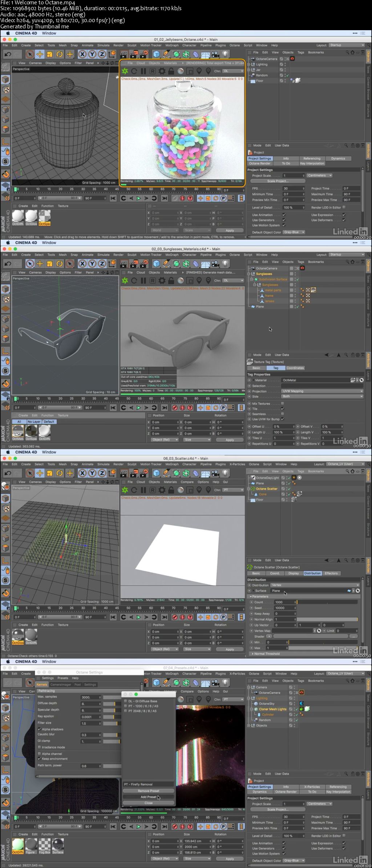The height and width of the screenshot is (868, 372).
Task: Click the Undo arrow in Jellybeans window toolbar
Action: click(8, 54)
